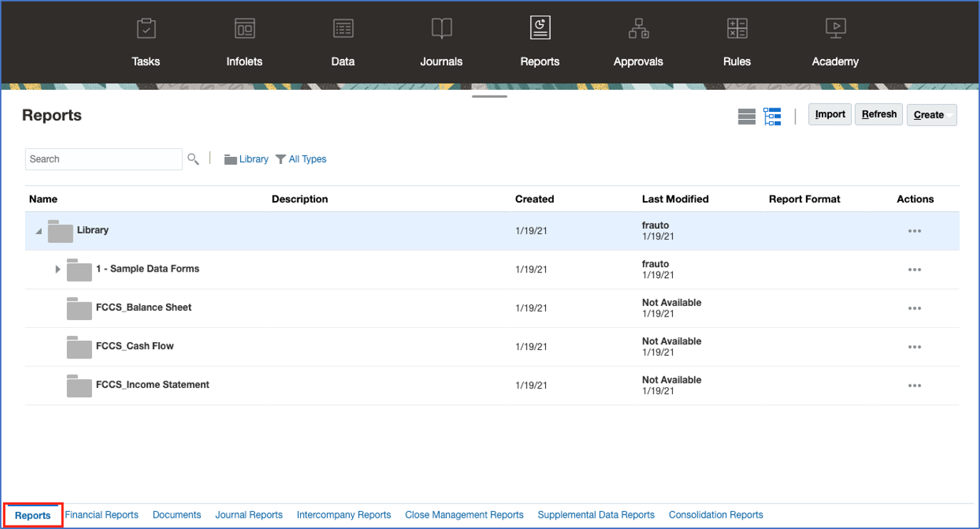Switch to the Financial Reports tab
Viewport: 980px width, 529px height.
coord(102,515)
